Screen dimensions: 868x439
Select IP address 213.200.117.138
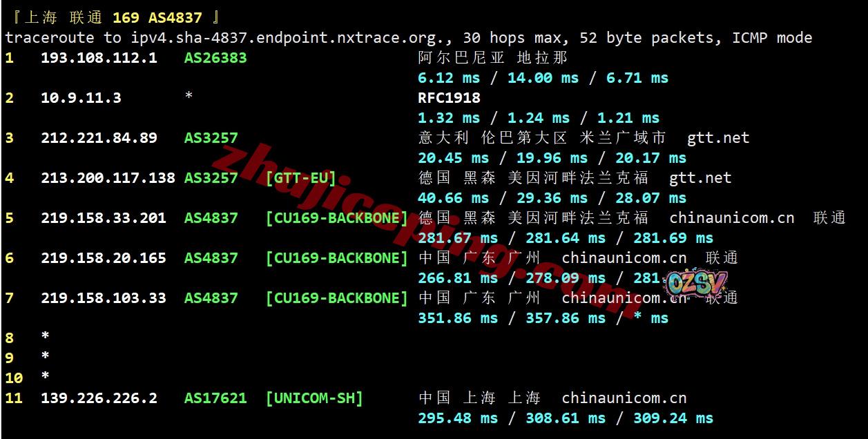click(x=108, y=178)
